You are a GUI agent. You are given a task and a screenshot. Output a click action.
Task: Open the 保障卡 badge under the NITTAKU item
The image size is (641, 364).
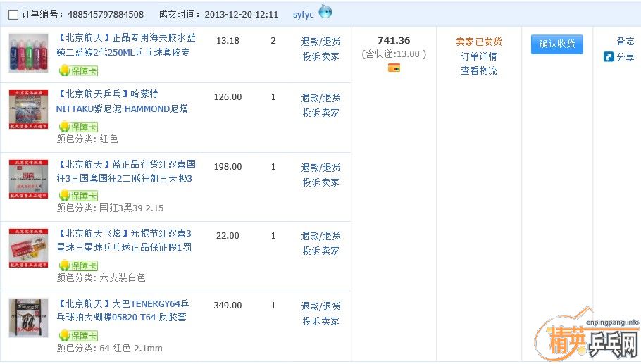78,127
